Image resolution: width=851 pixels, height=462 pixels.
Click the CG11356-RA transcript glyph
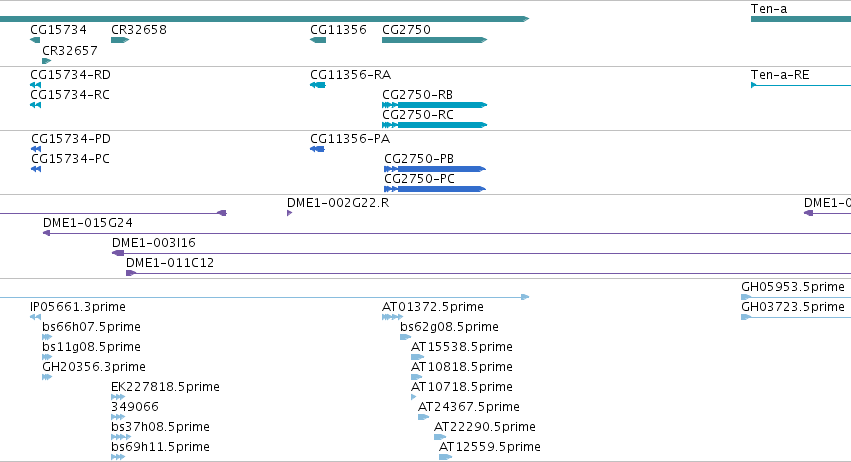317,85
